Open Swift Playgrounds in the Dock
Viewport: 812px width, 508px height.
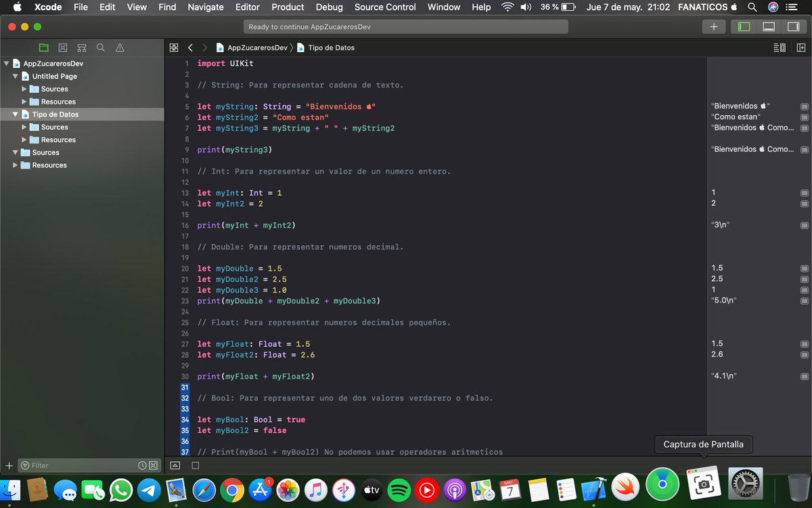(x=625, y=486)
